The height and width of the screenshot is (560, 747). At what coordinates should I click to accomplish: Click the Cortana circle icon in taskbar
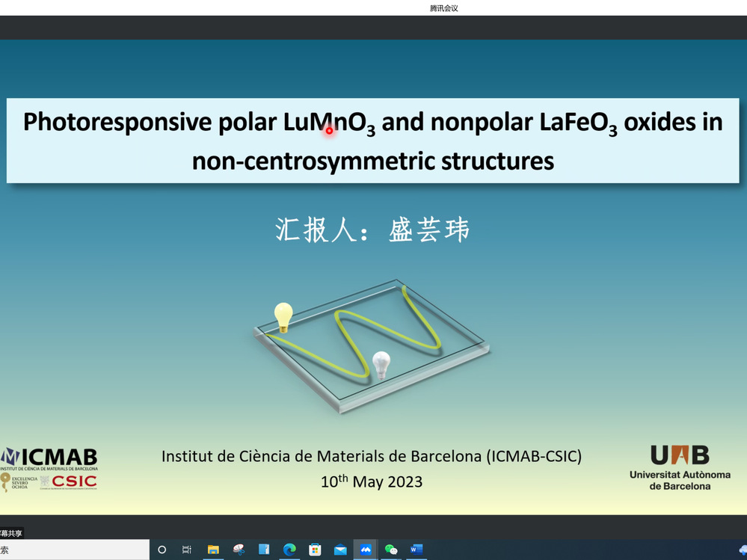[x=162, y=550]
